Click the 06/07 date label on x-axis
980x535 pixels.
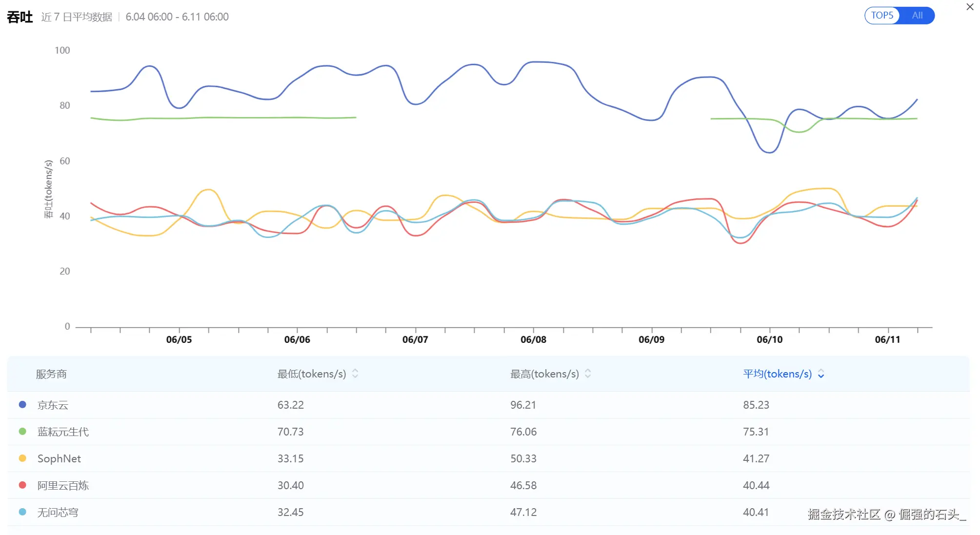(415, 339)
